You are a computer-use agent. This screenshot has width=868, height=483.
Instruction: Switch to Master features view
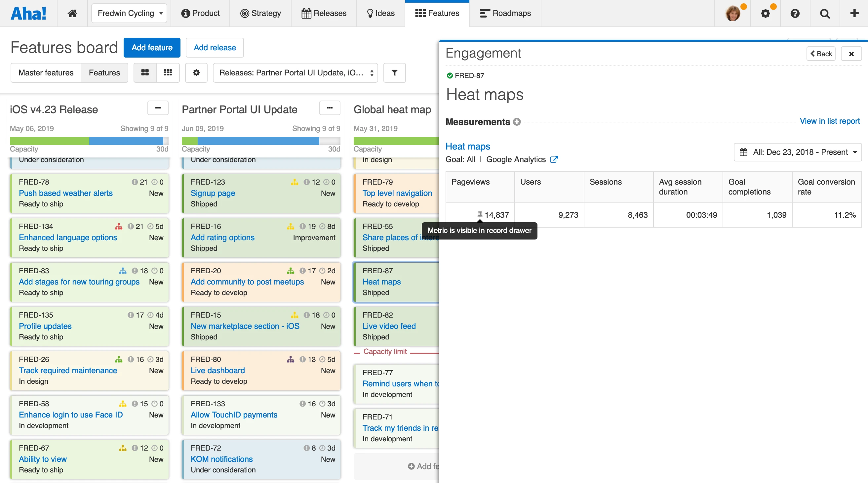(x=46, y=72)
